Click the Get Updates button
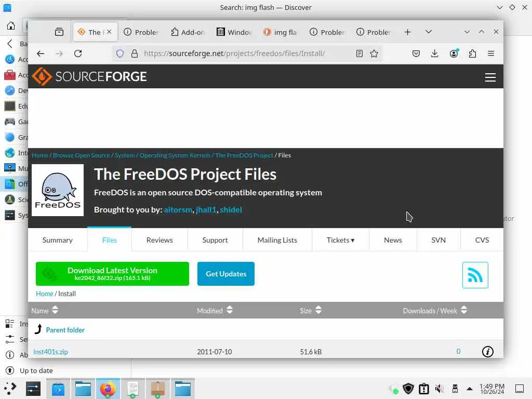This screenshot has height=399, width=532. click(x=226, y=273)
